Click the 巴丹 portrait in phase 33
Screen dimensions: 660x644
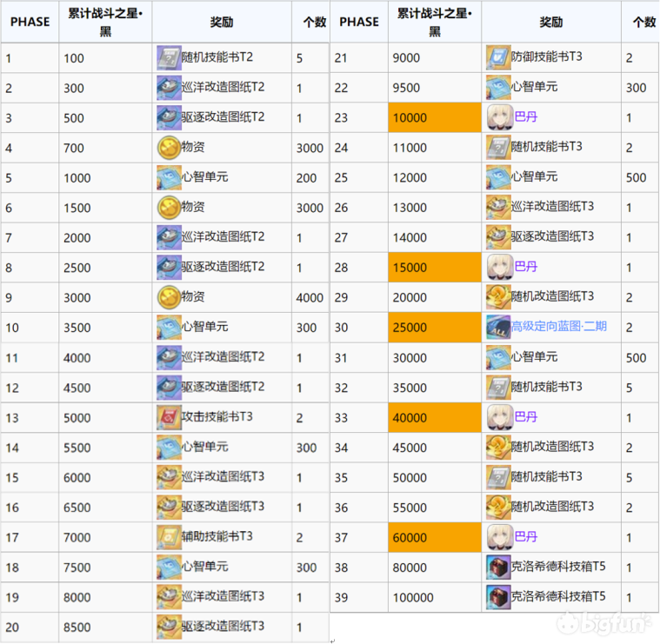click(500, 417)
